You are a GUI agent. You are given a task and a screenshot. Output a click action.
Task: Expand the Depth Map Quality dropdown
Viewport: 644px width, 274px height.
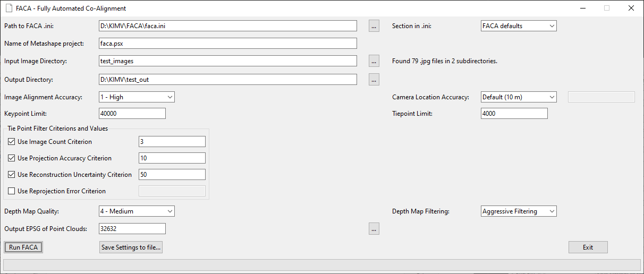137,211
